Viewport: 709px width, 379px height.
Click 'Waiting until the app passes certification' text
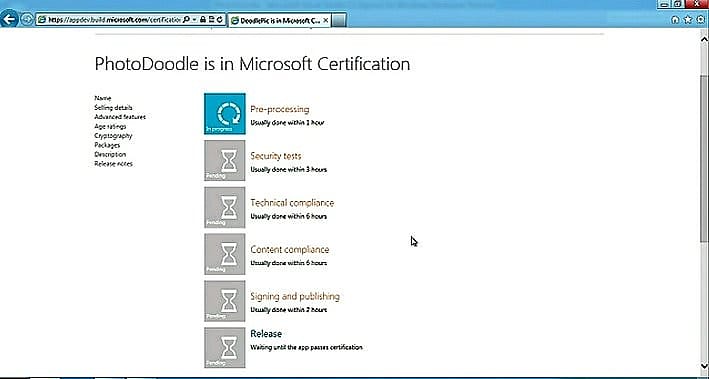coord(307,347)
